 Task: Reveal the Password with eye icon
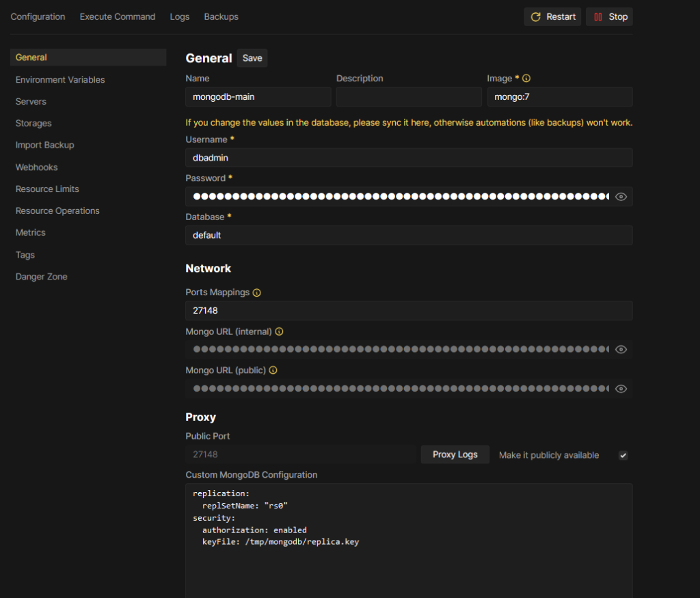[x=621, y=197]
